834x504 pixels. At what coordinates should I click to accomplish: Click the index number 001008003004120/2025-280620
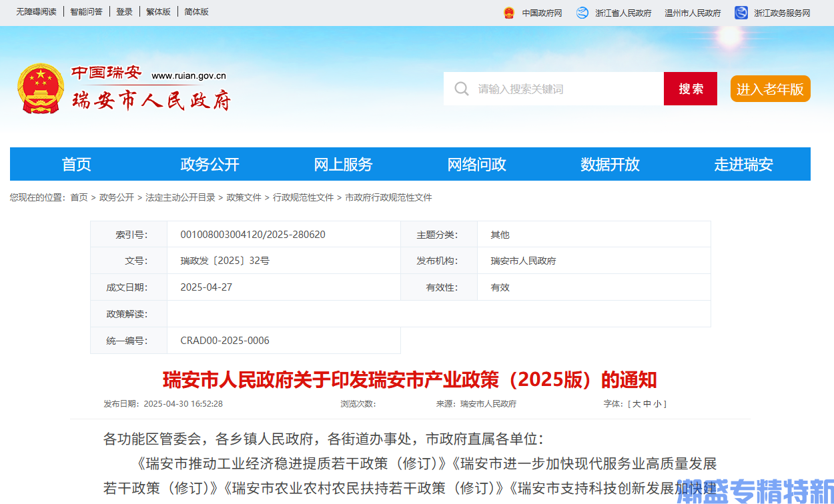coord(253,235)
